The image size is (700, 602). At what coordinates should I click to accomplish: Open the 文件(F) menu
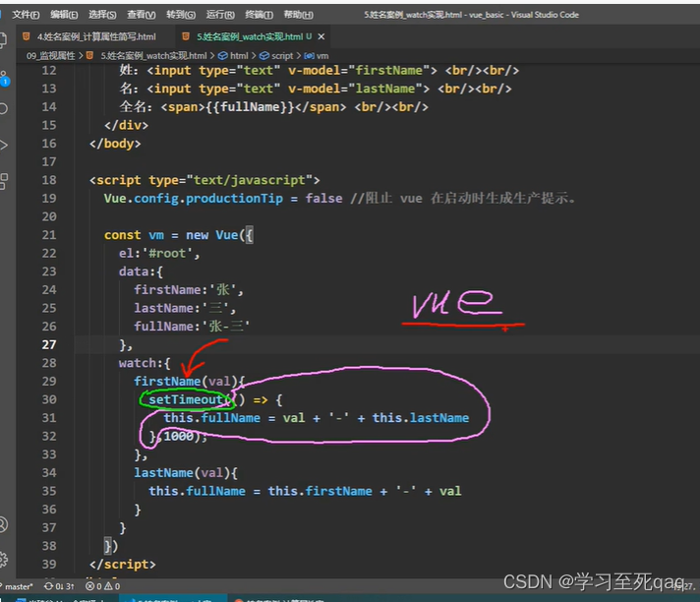(x=26, y=15)
